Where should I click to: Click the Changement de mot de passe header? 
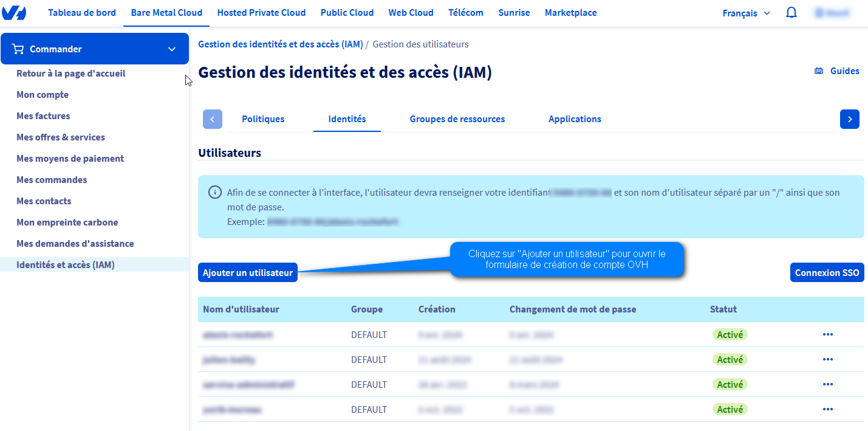[x=573, y=309]
